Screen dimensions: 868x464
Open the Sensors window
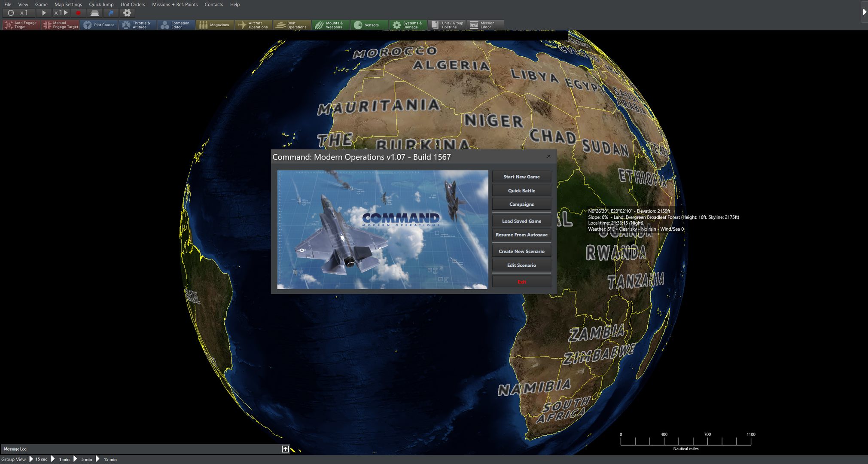click(x=369, y=25)
